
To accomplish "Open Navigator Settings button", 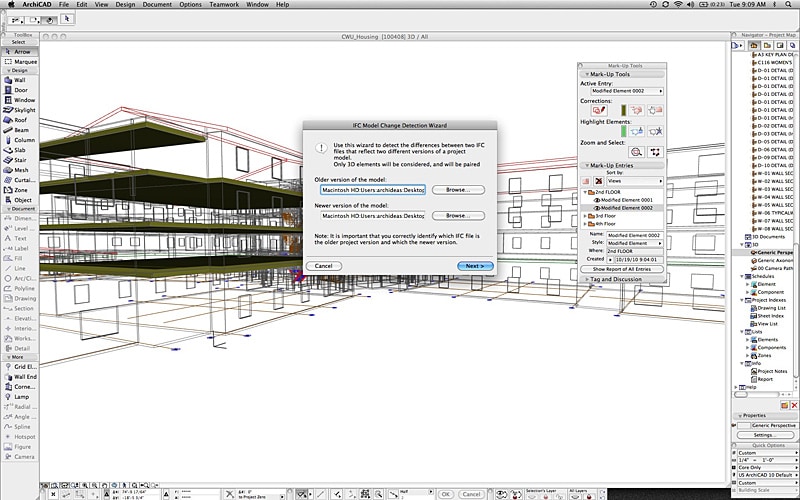I will [x=763, y=435].
